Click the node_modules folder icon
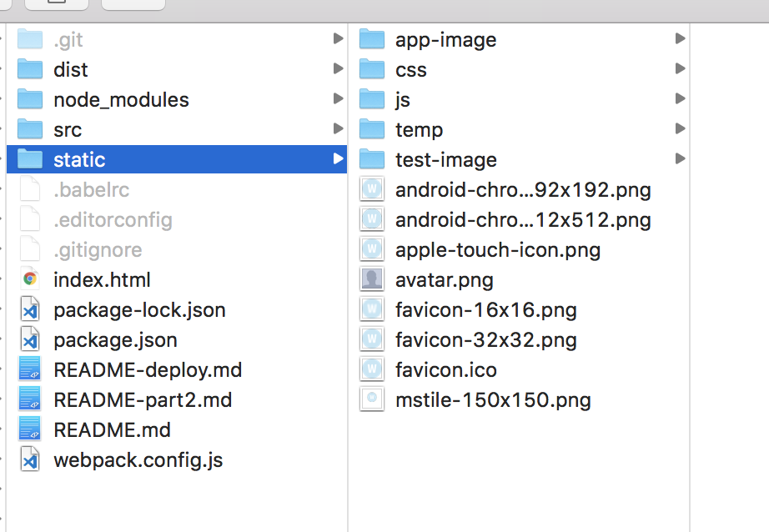 coord(30,100)
